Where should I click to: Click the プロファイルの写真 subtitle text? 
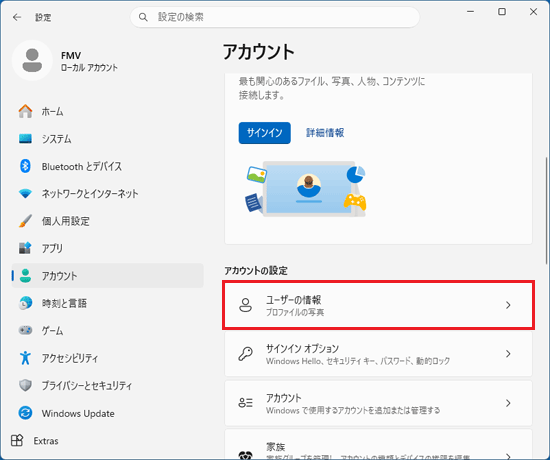click(295, 312)
